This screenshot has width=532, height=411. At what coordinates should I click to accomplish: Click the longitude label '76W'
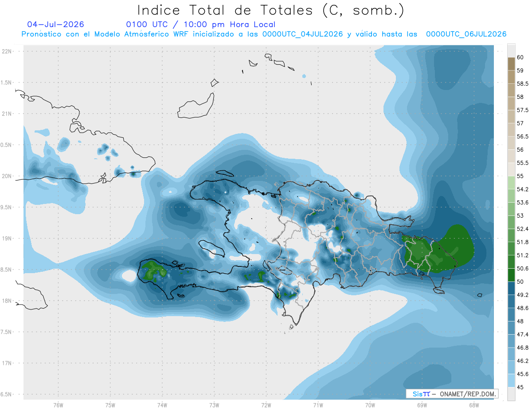pyautogui.click(x=58, y=405)
